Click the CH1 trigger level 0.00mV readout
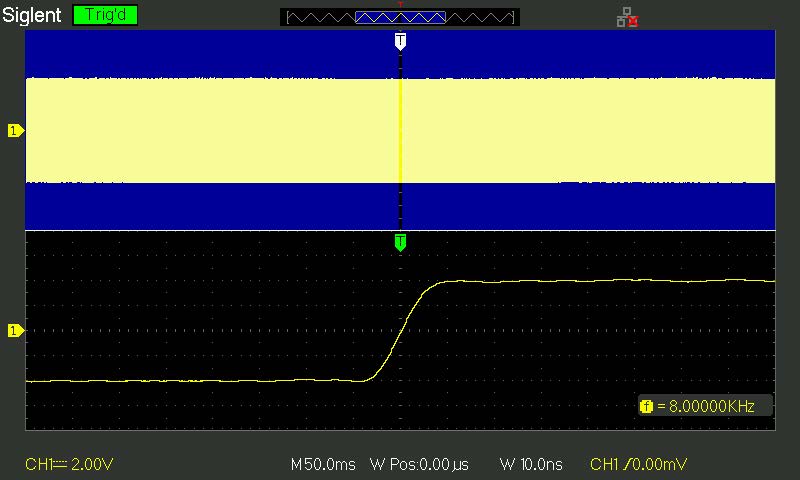800x480 pixels. (x=638, y=464)
